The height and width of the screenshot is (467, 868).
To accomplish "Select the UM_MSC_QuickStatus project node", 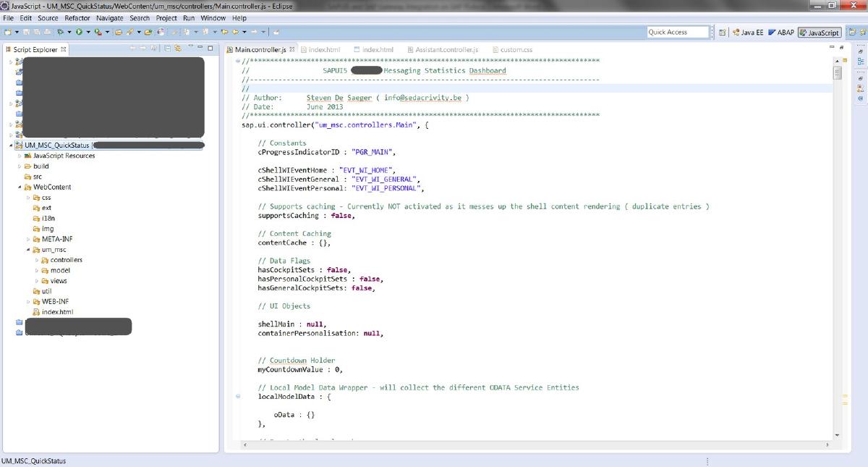I will (56, 145).
